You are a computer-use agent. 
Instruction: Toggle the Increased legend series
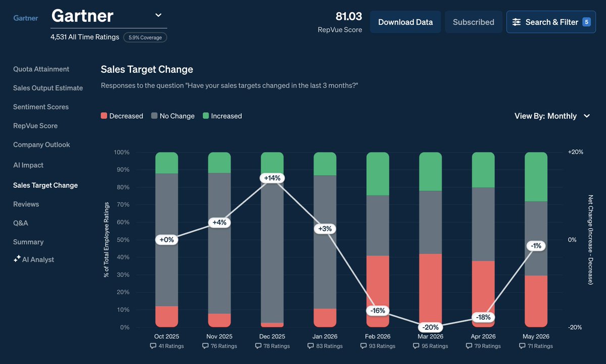(222, 116)
